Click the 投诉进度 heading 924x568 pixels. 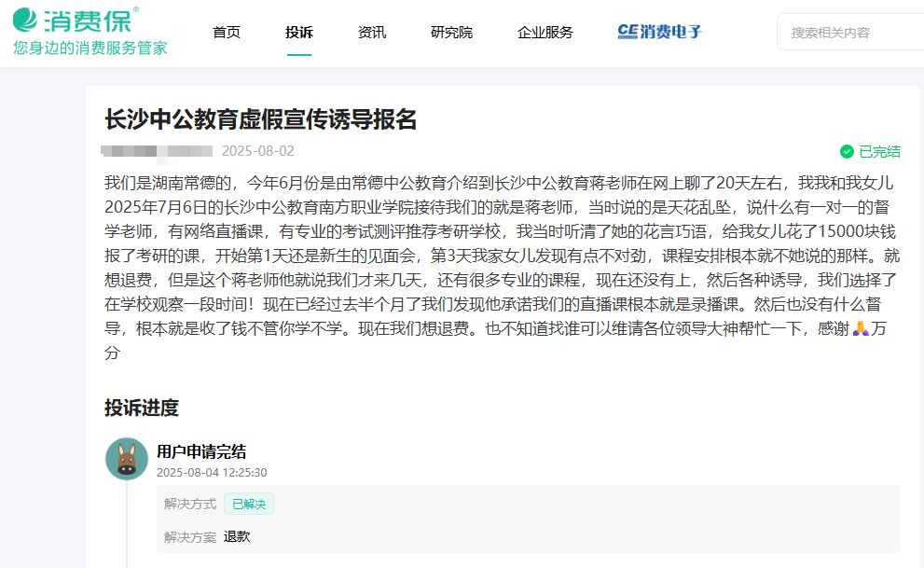[142, 408]
